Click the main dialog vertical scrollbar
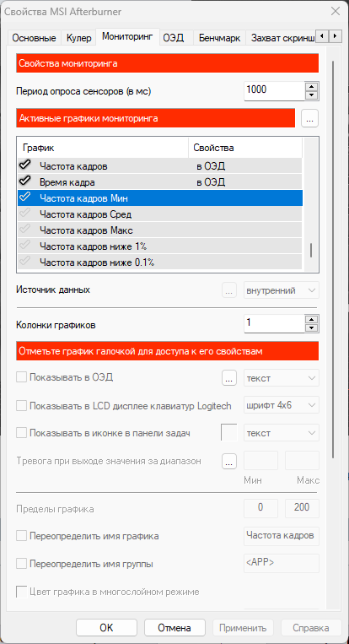This screenshot has height=644, width=349. pos(333,259)
